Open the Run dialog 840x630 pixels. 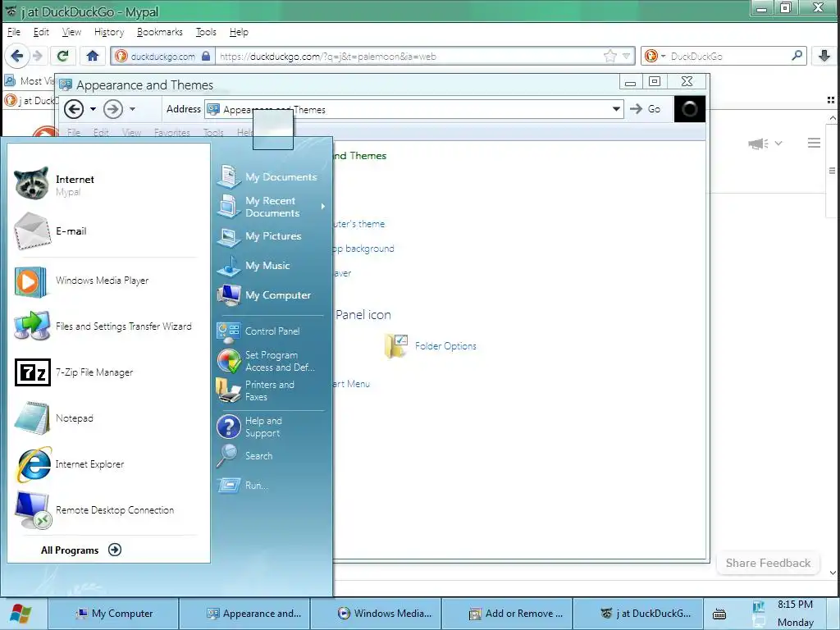271,486
